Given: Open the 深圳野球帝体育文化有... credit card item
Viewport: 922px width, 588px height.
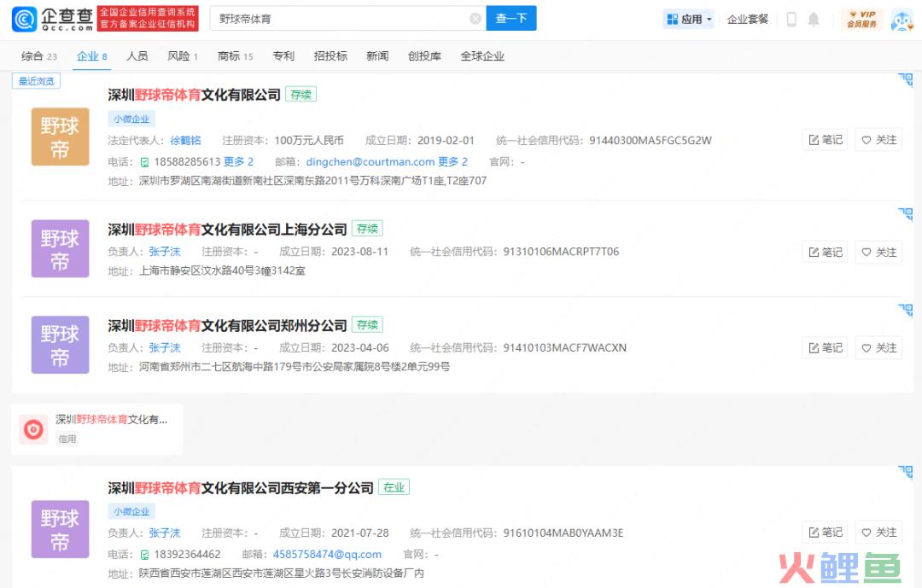Looking at the screenshot, I should [x=97, y=429].
